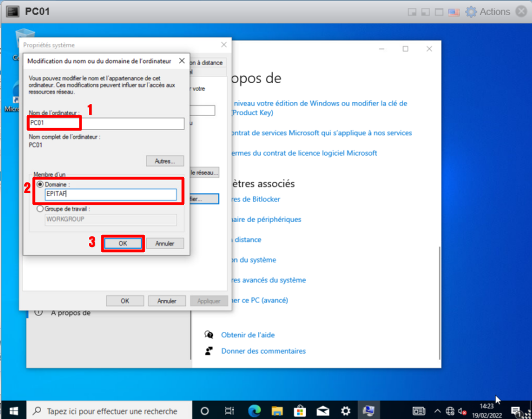The height and width of the screenshot is (419, 532).
Task: Open Task View in the taskbar
Action: (x=229, y=411)
